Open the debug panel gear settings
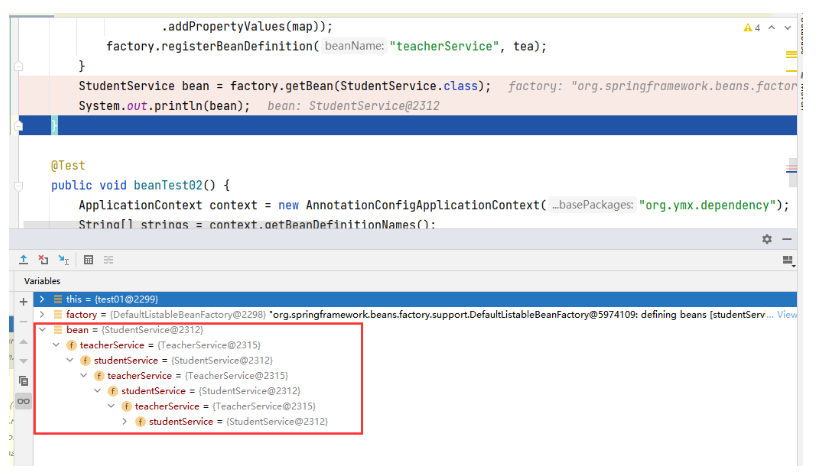The width and height of the screenshot is (823, 476). [x=767, y=239]
